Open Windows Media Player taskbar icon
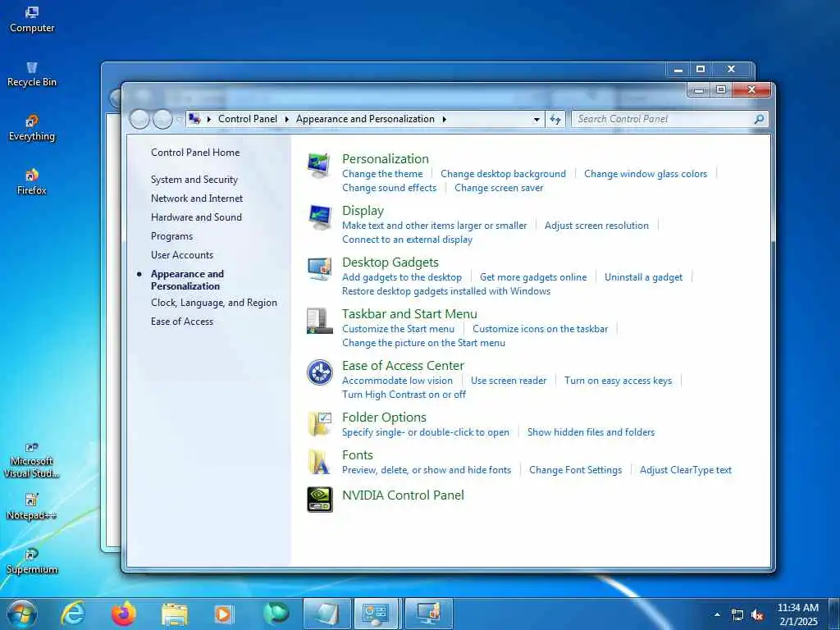 click(223, 614)
